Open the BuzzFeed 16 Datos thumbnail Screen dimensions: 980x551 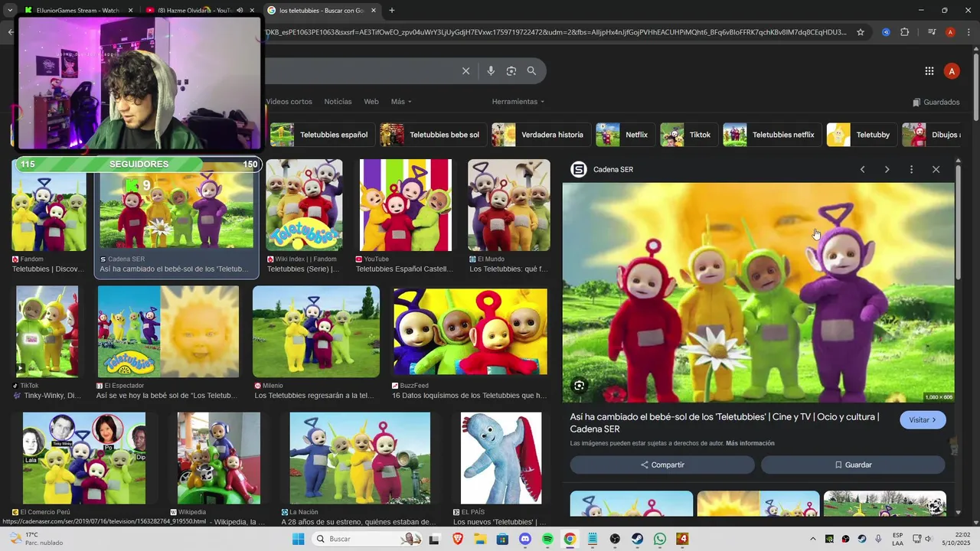[x=470, y=331]
